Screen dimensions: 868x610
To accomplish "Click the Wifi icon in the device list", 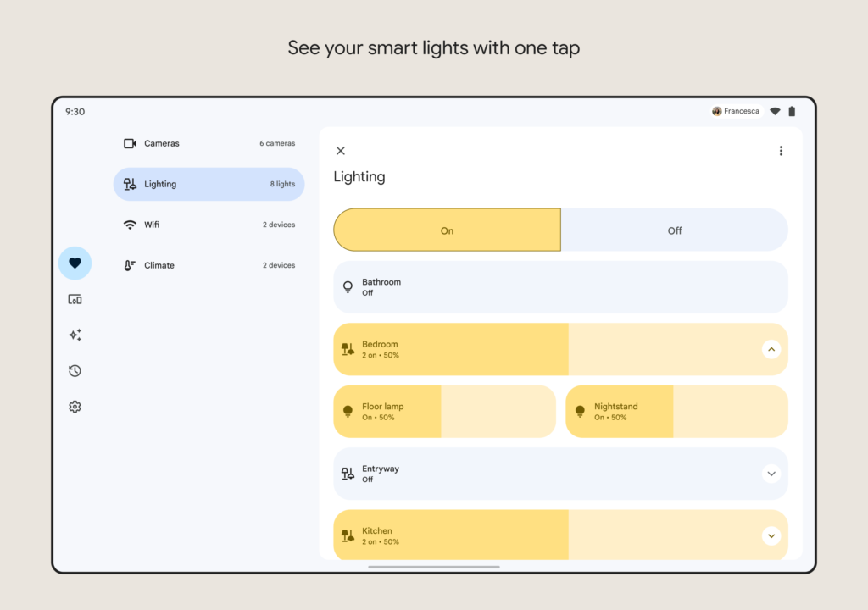I will 129,225.
